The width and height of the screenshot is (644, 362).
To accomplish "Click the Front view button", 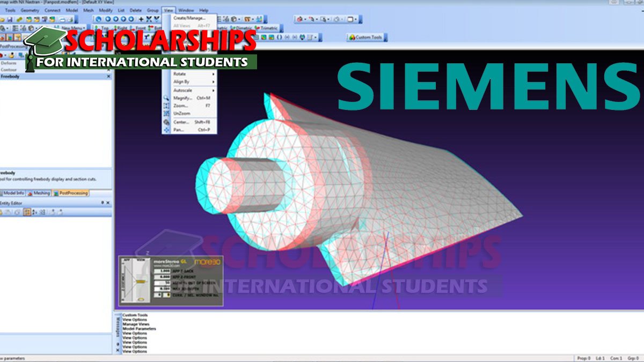I will coord(138,28).
